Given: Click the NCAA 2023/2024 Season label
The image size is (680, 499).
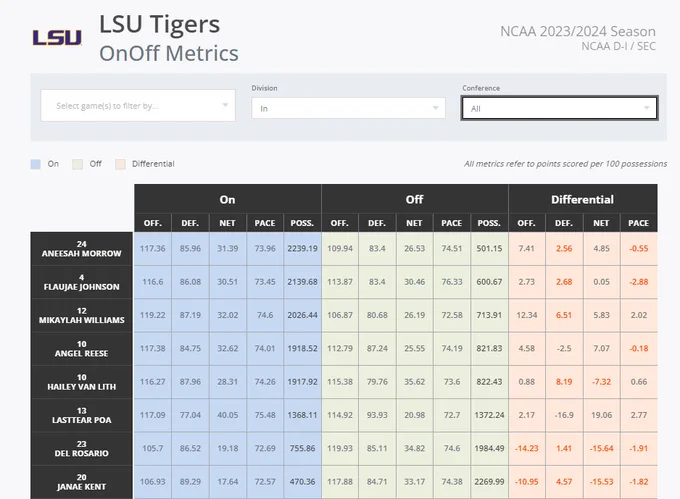Looking at the screenshot, I should pyautogui.click(x=578, y=31).
